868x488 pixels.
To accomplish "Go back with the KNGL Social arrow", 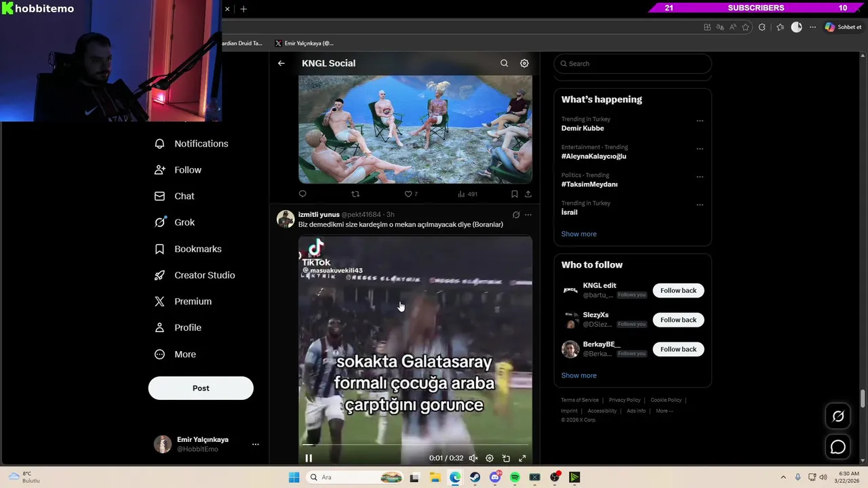I will [x=281, y=63].
